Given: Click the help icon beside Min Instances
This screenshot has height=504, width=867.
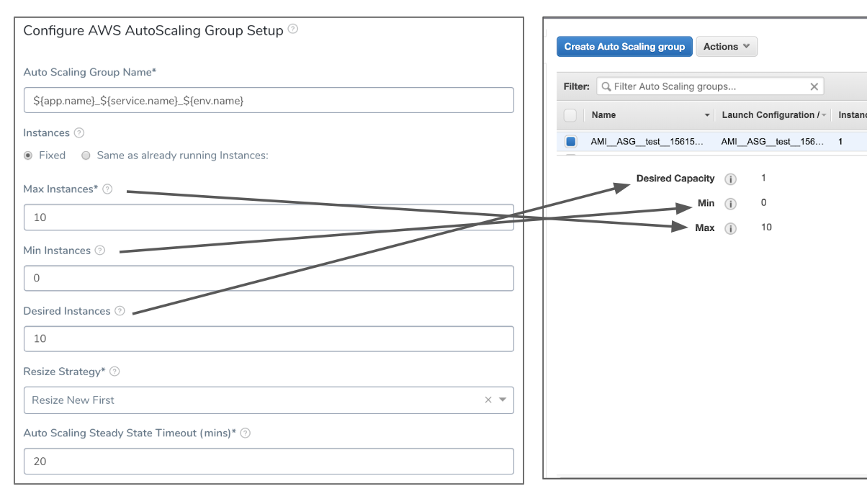Looking at the screenshot, I should pyautogui.click(x=100, y=251).
